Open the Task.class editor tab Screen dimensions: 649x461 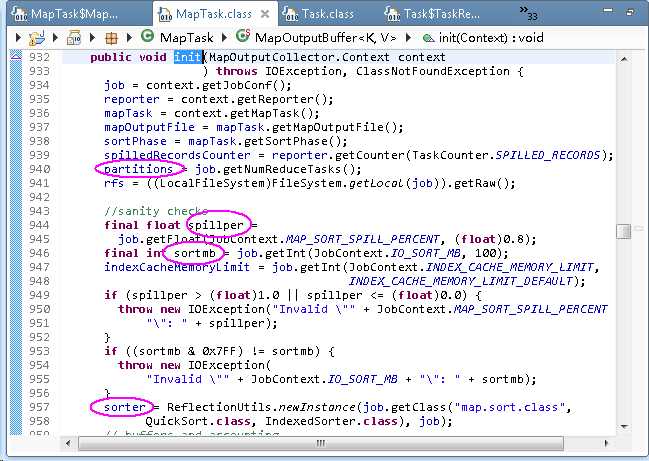click(x=318, y=14)
